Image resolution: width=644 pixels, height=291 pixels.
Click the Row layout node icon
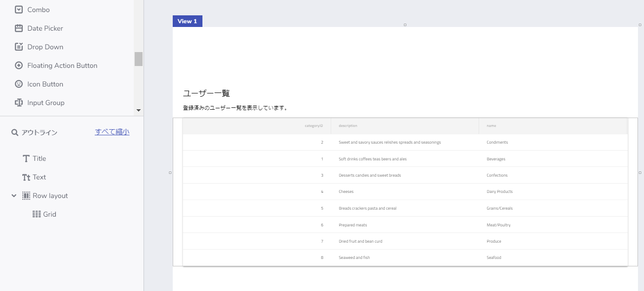(x=26, y=196)
